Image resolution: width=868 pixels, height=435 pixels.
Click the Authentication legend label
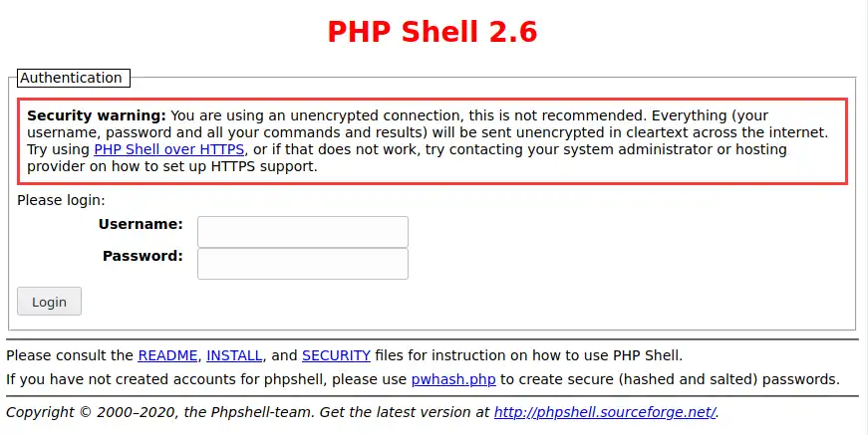click(71, 78)
